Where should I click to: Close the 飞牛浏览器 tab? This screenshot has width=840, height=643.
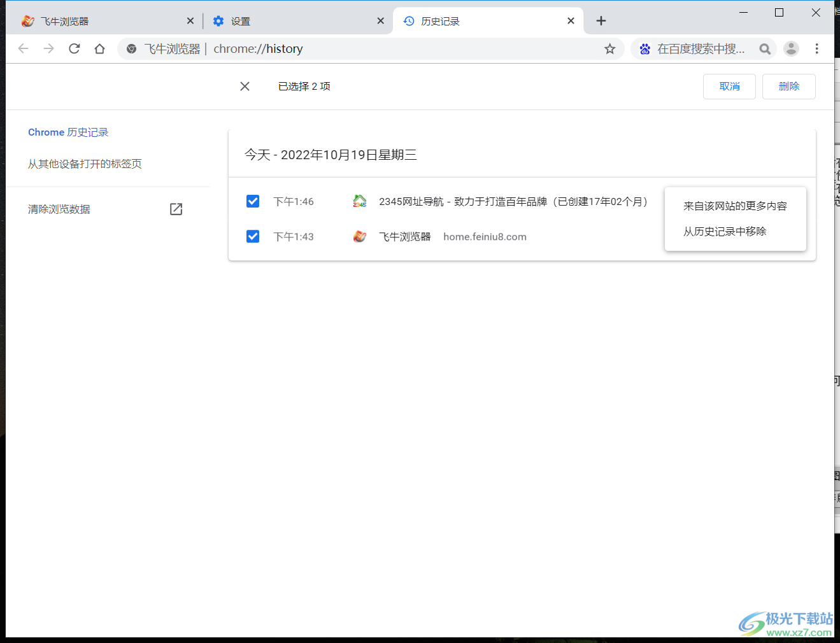[190, 21]
